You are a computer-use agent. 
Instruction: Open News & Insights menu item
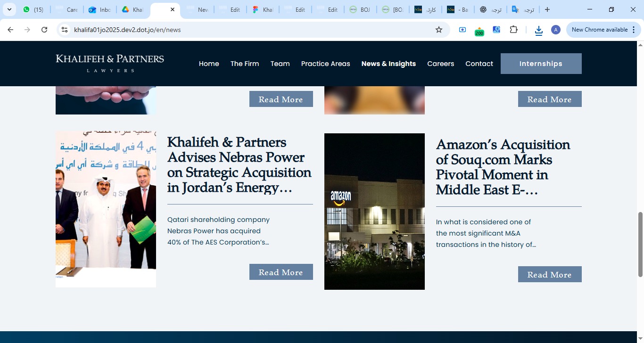(388, 64)
